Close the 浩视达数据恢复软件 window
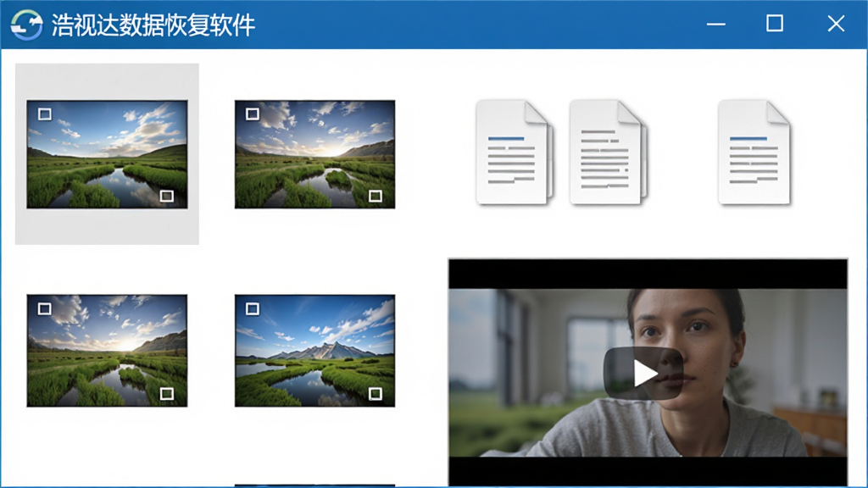 tap(836, 23)
